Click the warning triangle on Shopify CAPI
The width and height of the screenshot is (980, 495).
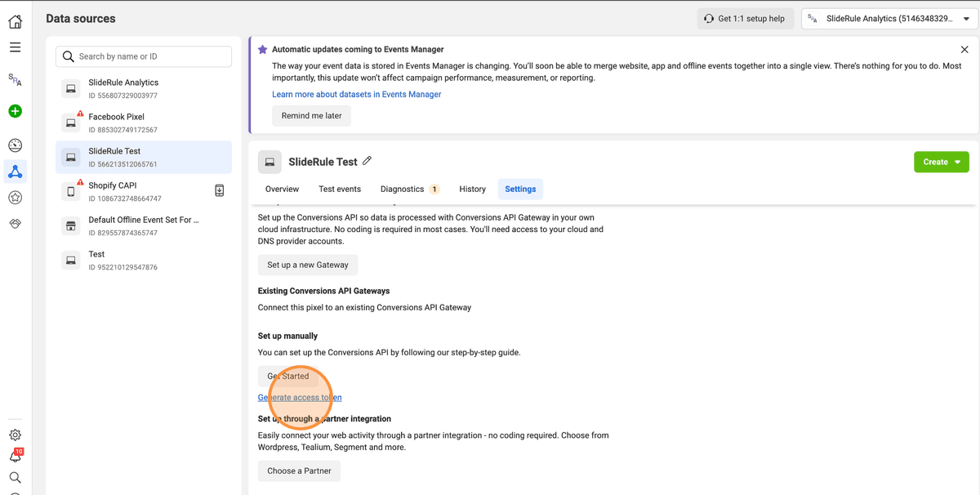coord(80,182)
